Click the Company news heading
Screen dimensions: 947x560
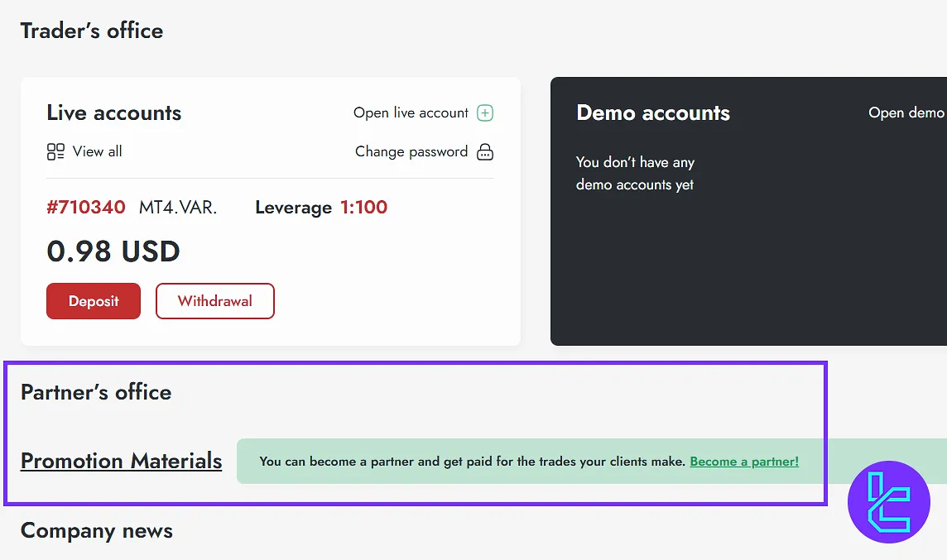pos(97,530)
